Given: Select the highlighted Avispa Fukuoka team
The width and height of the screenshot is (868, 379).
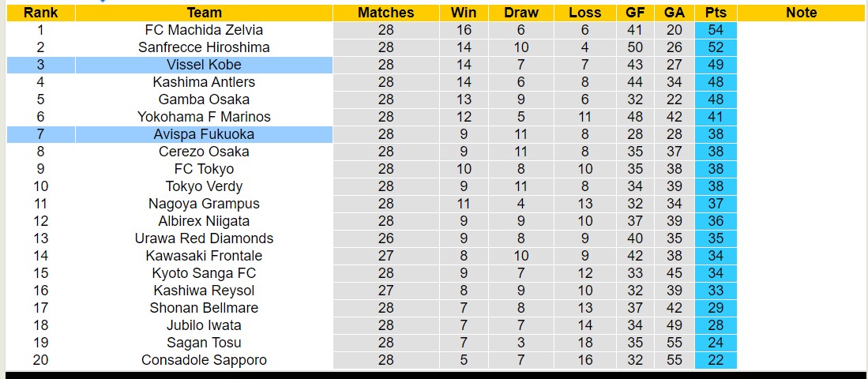Looking at the screenshot, I should pyautogui.click(x=204, y=134).
